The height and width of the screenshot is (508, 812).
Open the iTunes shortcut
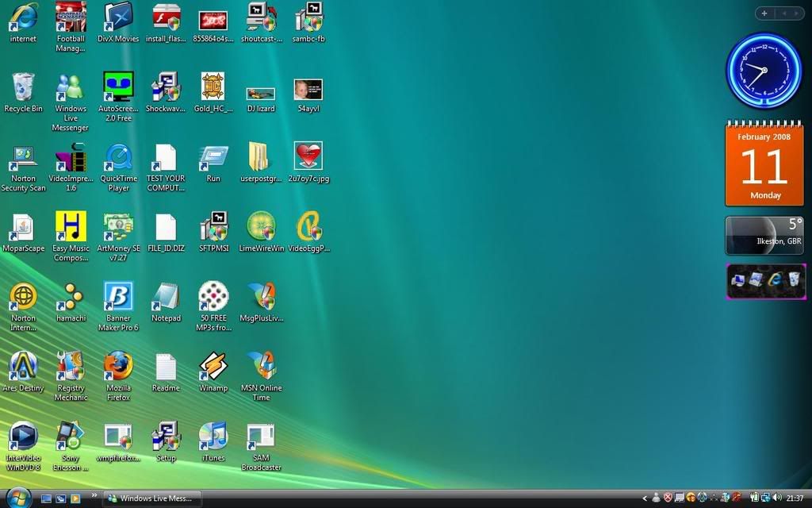coord(213,437)
